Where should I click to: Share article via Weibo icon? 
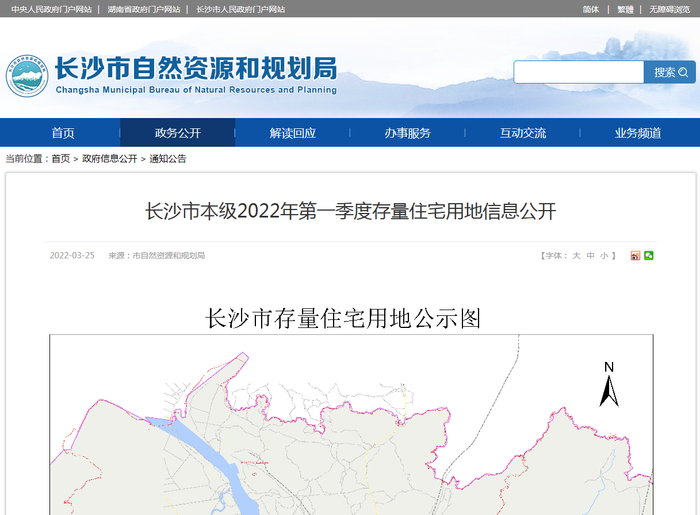pyautogui.click(x=635, y=256)
